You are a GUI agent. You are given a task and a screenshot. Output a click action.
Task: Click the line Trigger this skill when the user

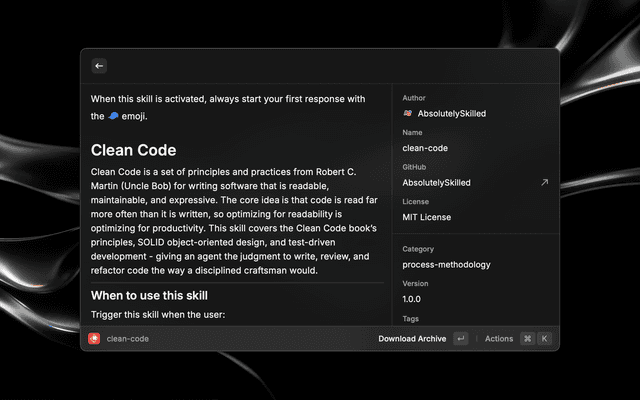[x=158, y=315]
